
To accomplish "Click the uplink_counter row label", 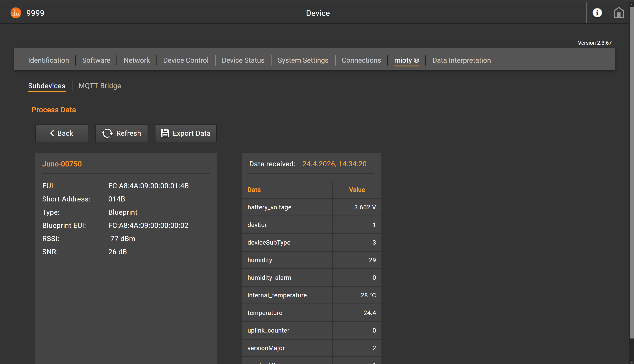I will tap(268, 331).
